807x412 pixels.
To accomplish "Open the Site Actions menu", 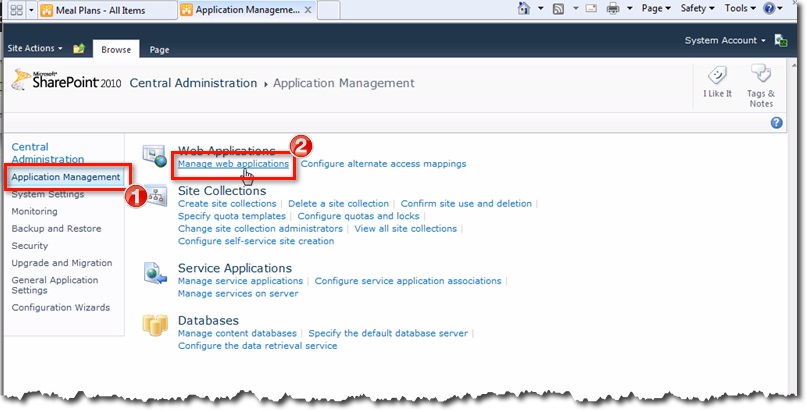I will pyautogui.click(x=35, y=48).
